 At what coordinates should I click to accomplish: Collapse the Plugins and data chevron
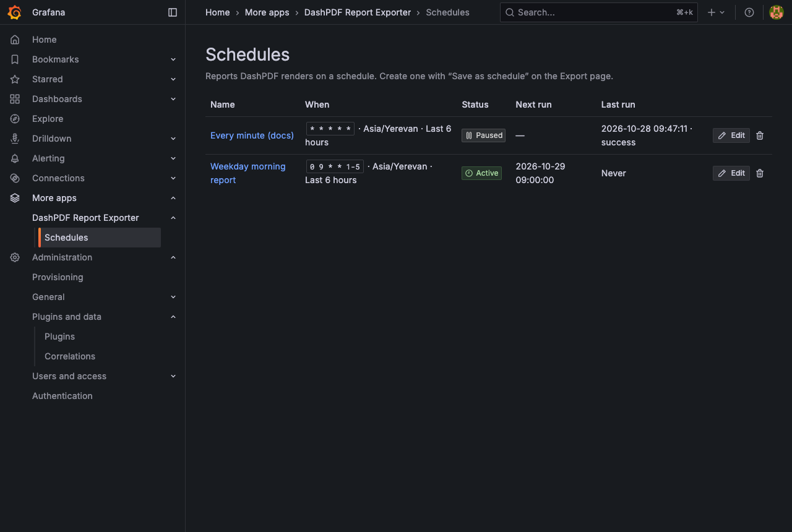[x=173, y=317]
